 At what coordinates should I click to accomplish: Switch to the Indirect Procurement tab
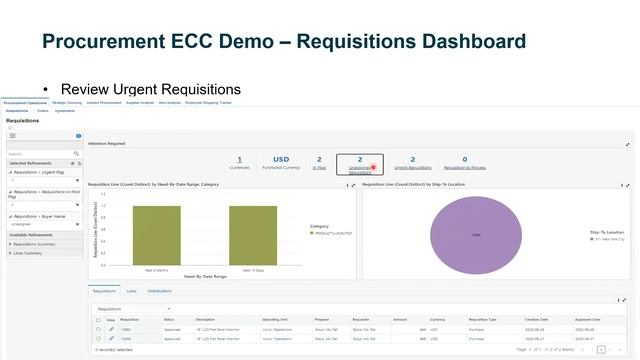(x=104, y=103)
